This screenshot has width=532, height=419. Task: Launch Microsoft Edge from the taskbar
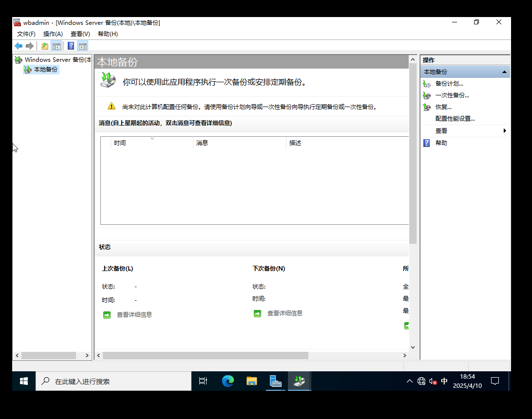(x=228, y=382)
